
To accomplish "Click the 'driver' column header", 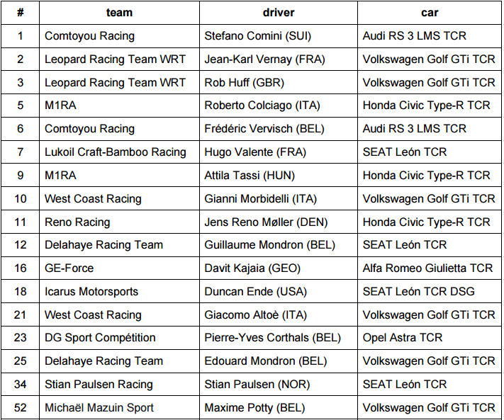I will pos(279,13).
